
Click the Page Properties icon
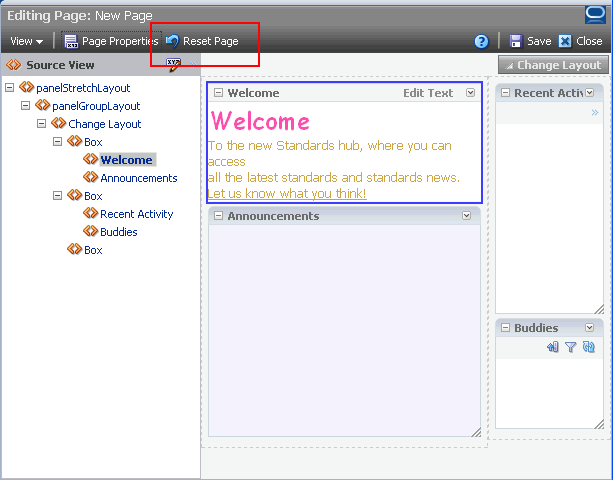[x=71, y=41]
